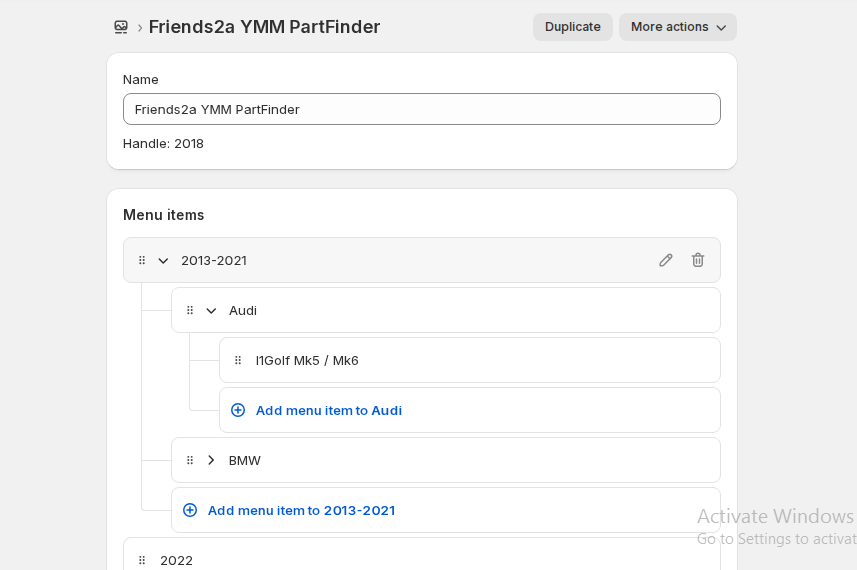Open the More actions dropdown
Screen dimensions: 857x570
tap(677, 27)
